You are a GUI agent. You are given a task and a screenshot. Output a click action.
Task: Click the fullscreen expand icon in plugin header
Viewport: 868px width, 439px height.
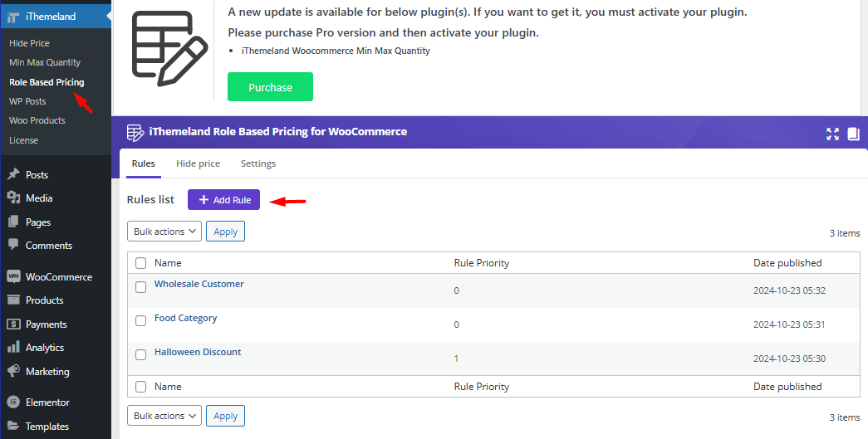pos(832,134)
